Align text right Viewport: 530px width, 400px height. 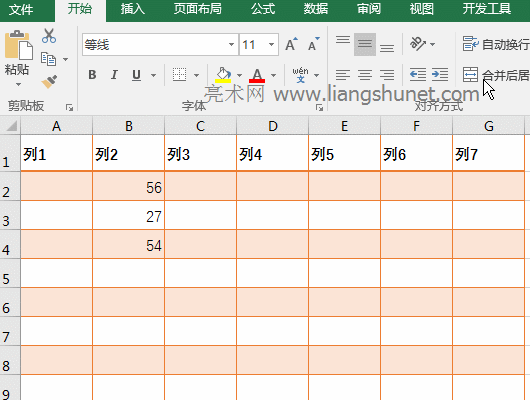[387, 75]
